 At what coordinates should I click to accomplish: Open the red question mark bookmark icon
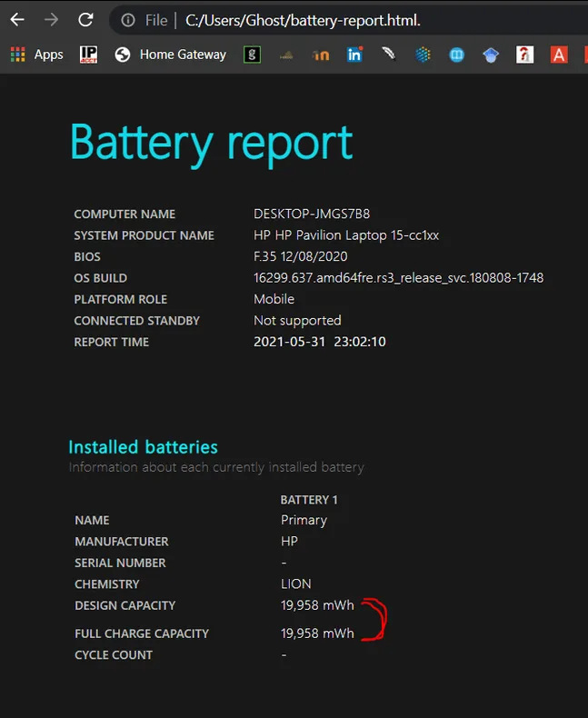click(x=524, y=55)
